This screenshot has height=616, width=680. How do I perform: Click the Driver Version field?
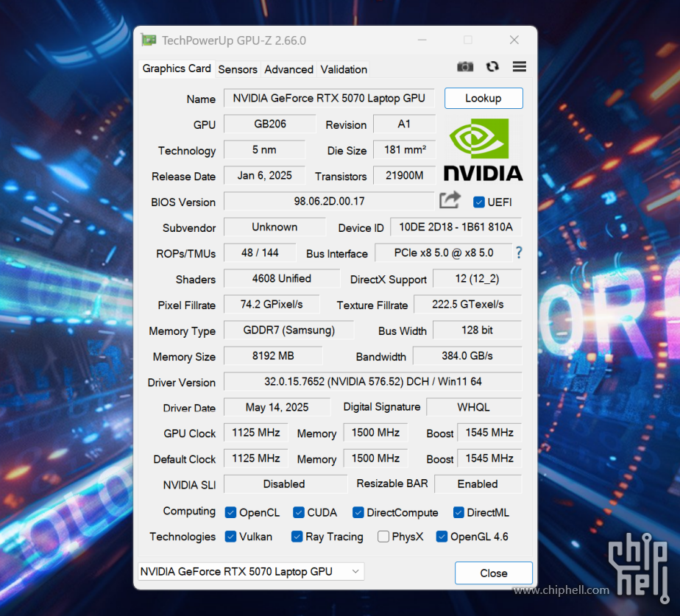coord(373,381)
